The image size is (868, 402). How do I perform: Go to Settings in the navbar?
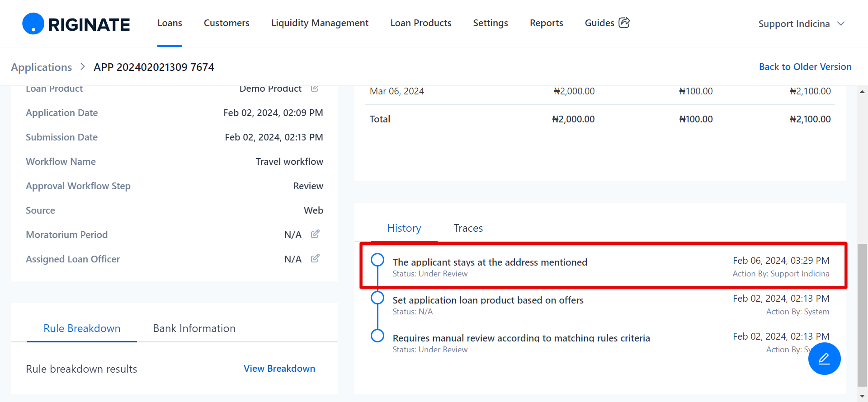click(x=491, y=23)
